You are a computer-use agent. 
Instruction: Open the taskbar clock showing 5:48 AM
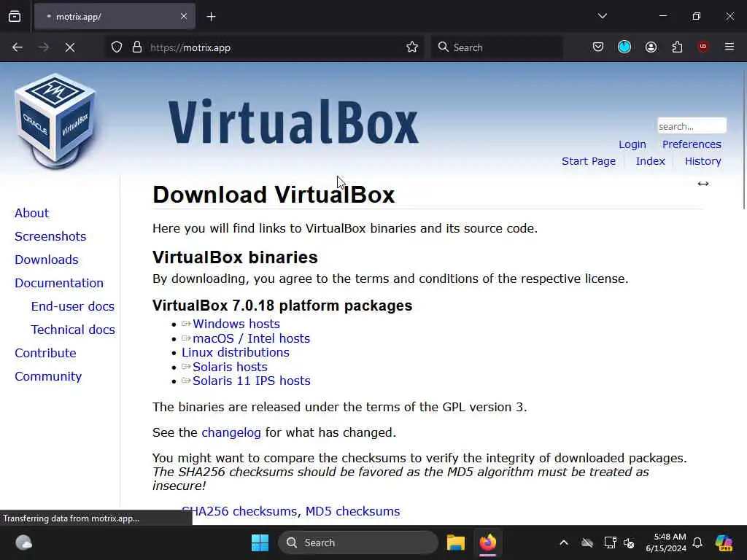(666, 542)
